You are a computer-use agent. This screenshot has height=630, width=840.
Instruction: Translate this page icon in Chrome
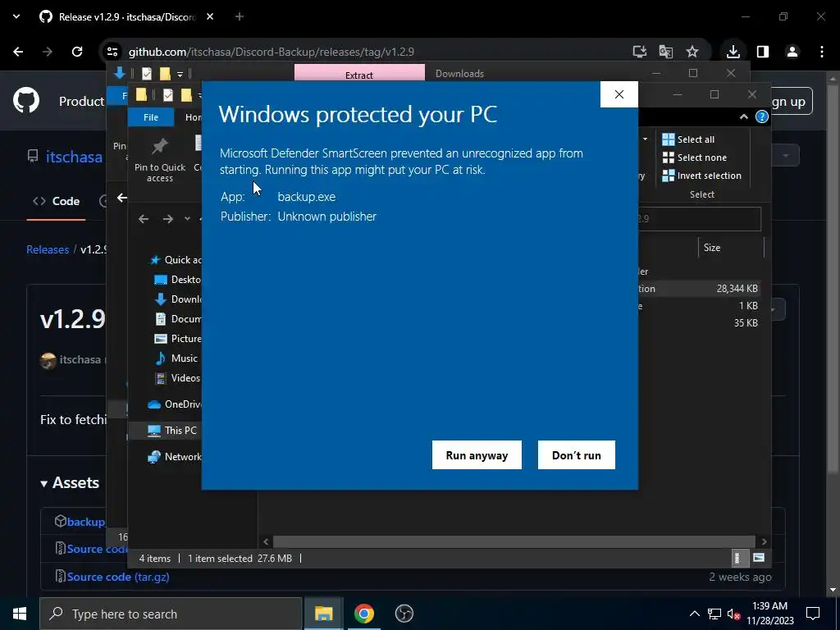pos(666,52)
